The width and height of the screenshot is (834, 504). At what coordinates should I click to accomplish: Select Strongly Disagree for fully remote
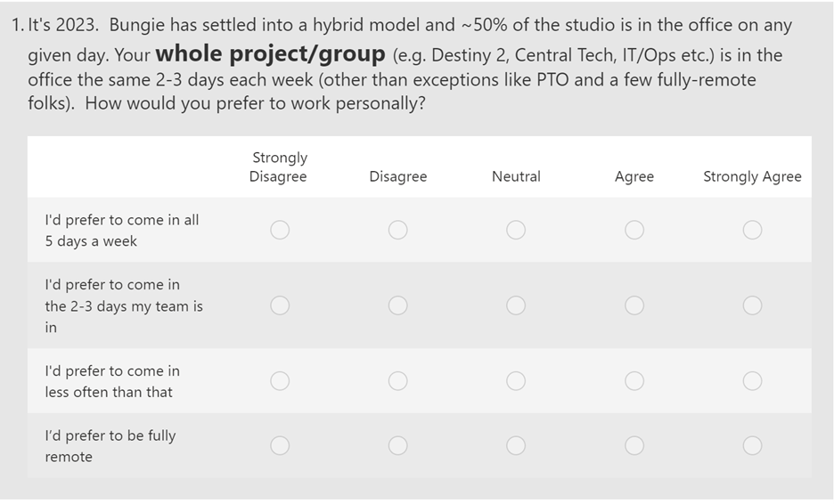pos(280,445)
